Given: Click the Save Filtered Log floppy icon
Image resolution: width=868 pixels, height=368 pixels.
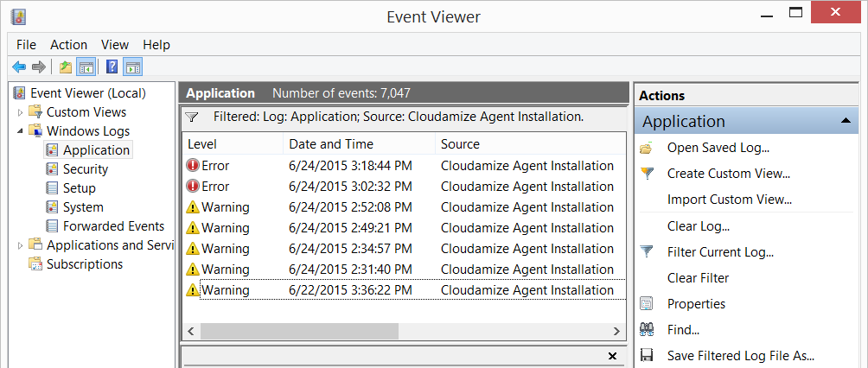Looking at the screenshot, I should [647, 355].
